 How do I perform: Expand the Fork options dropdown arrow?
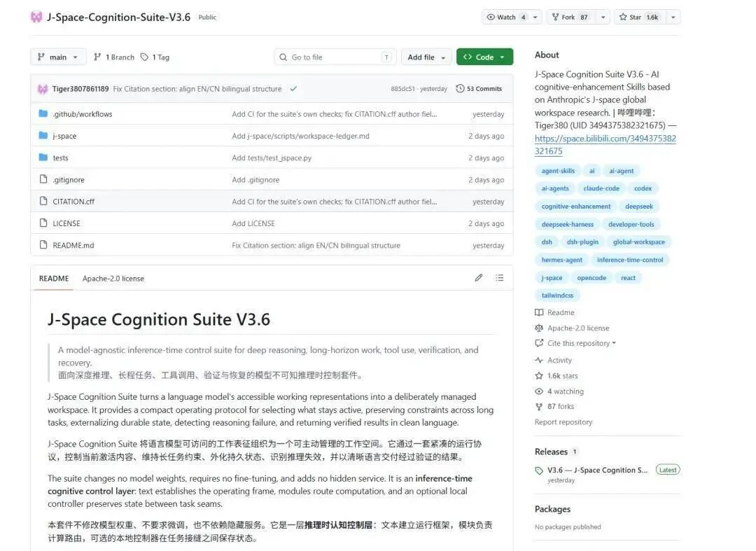click(603, 17)
